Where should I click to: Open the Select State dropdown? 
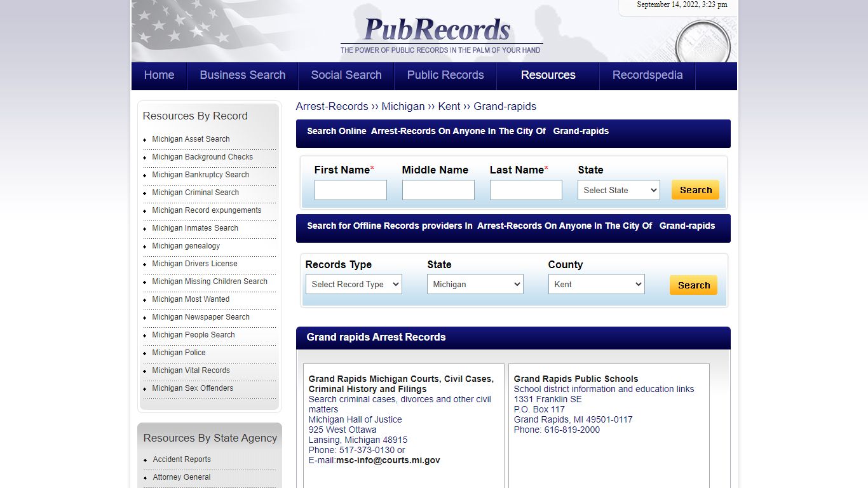pos(619,190)
